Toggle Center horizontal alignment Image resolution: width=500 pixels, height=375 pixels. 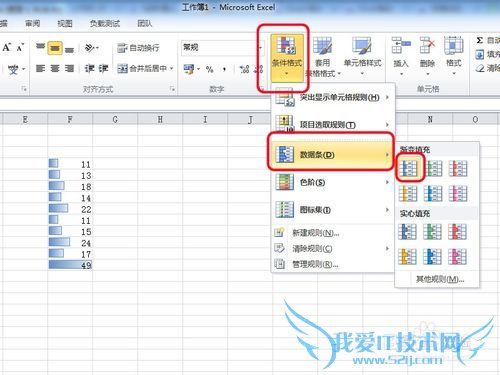[55, 69]
